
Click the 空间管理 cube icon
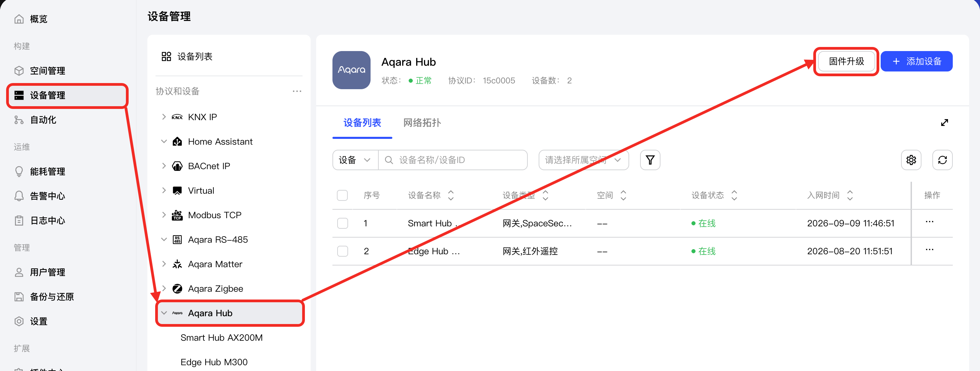tap(19, 71)
